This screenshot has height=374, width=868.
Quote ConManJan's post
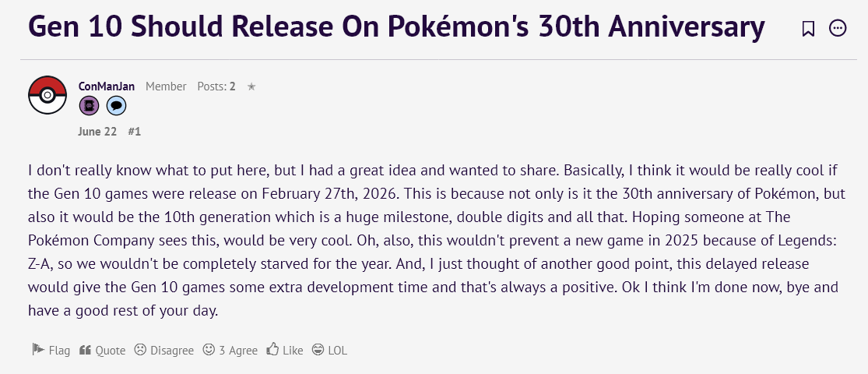[x=103, y=350]
